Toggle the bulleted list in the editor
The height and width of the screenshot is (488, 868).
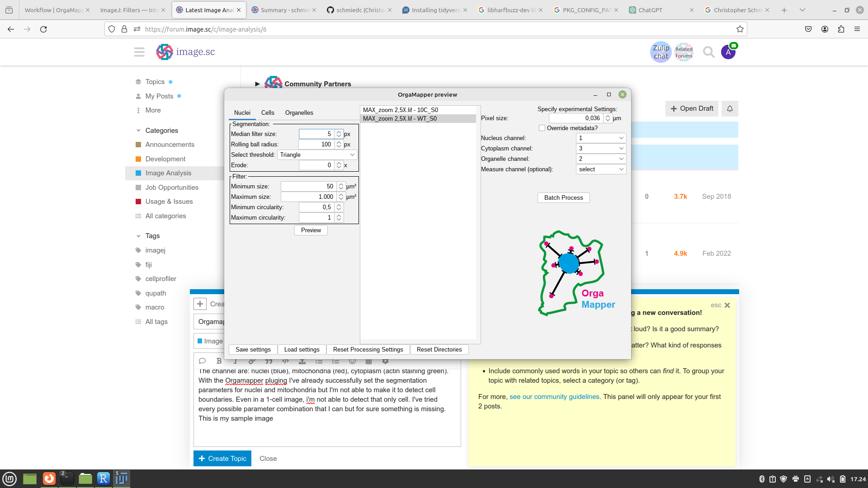coord(319,361)
